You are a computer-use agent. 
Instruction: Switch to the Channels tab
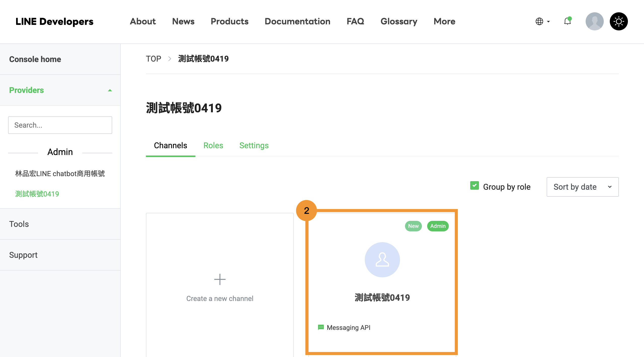(171, 145)
